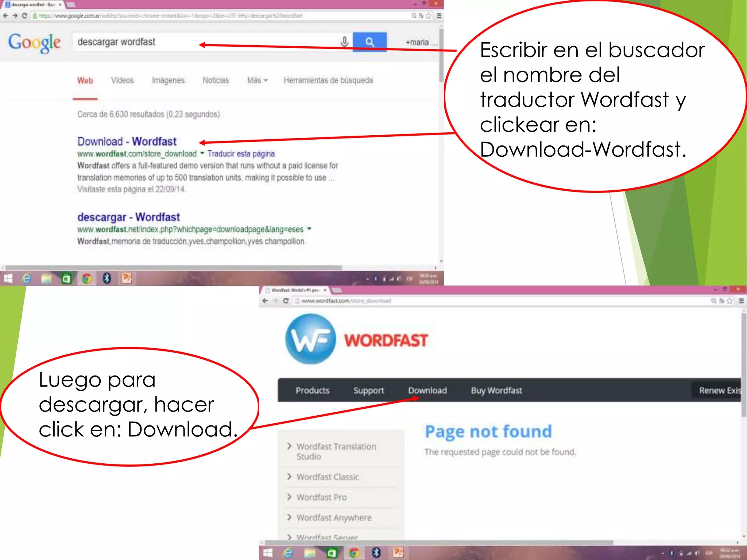Screen dimensions: 747x560
Task: Expand the Más dropdown in search filters
Action: coord(257,80)
